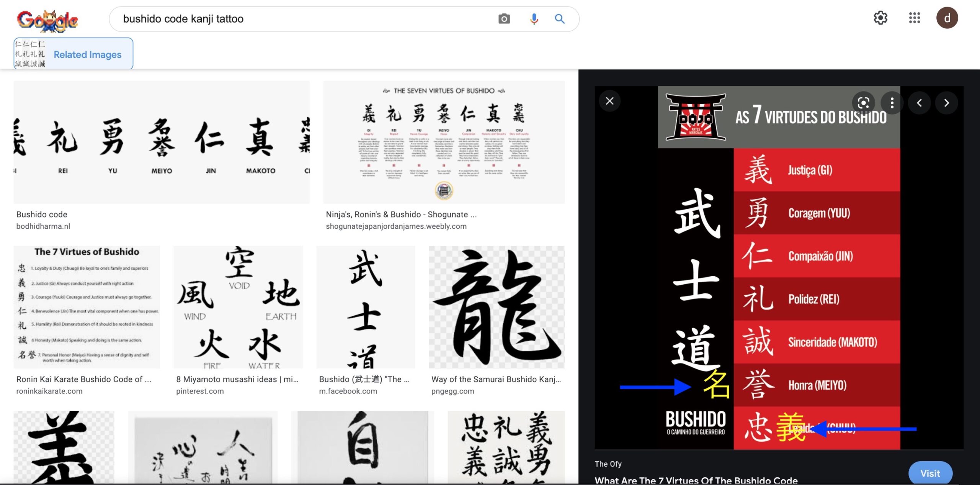The width and height of the screenshot is (980, 485).
Task: Click 'Ronin Kai Karate Bushido Code of ...' title
Action: point(84,379)
